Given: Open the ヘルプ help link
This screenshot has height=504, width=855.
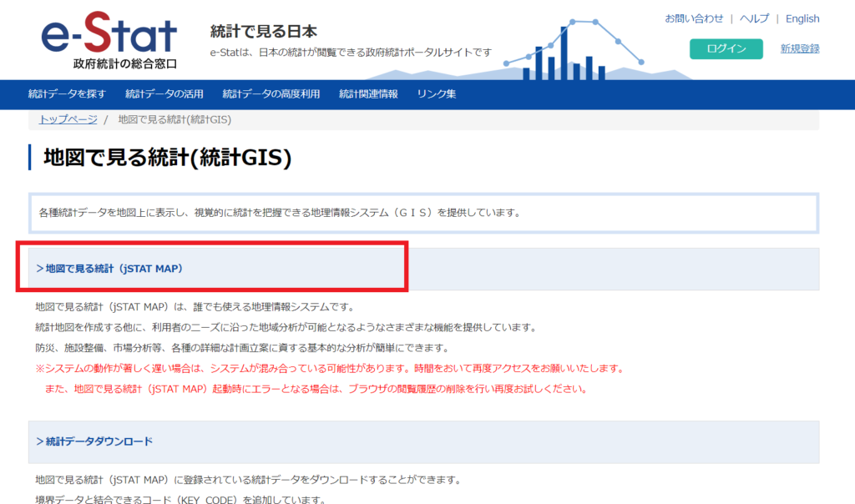Looking at the screenshot, I should 754,18.
